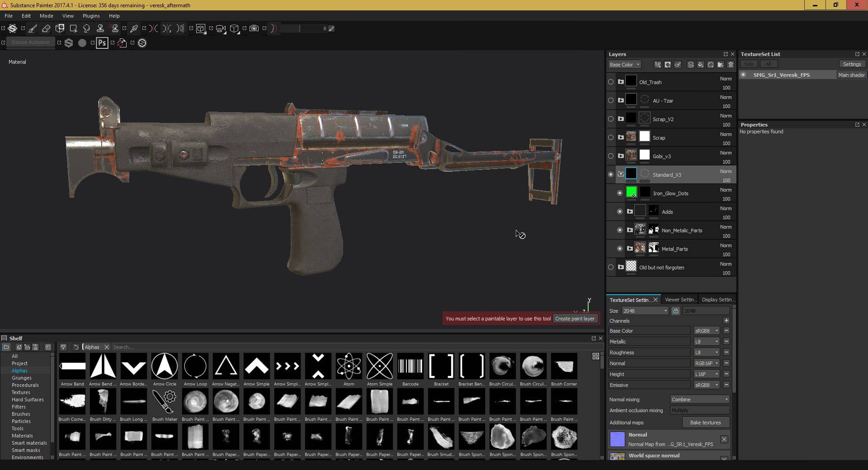Collapse the Standard_V3 folder
This screenshot has height=470, width=868.
coord(621,174)
